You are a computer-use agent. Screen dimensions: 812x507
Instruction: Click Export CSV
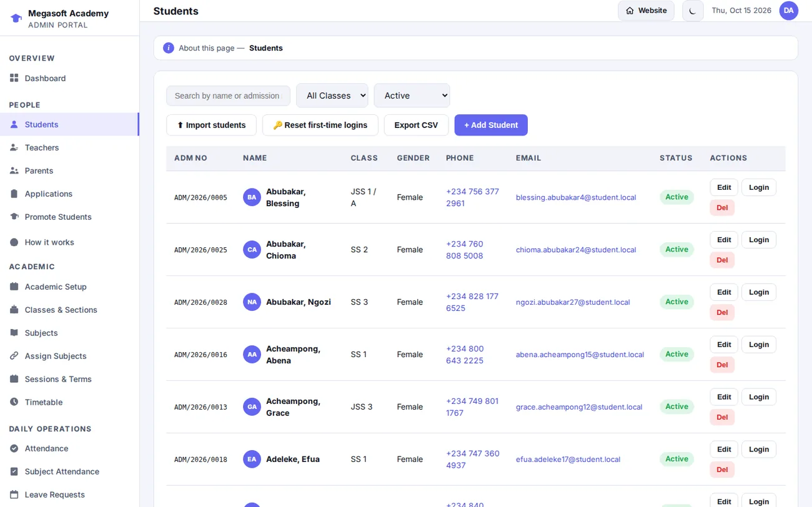click(416, 125)
